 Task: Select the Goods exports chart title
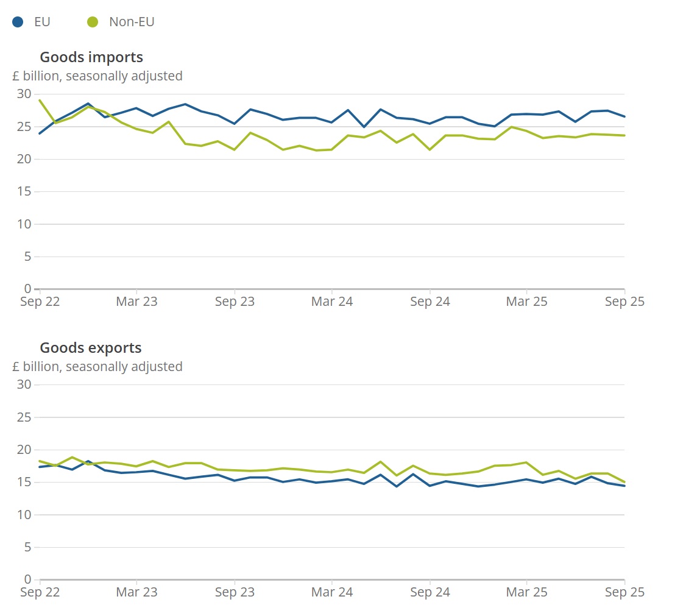(91, 348)
